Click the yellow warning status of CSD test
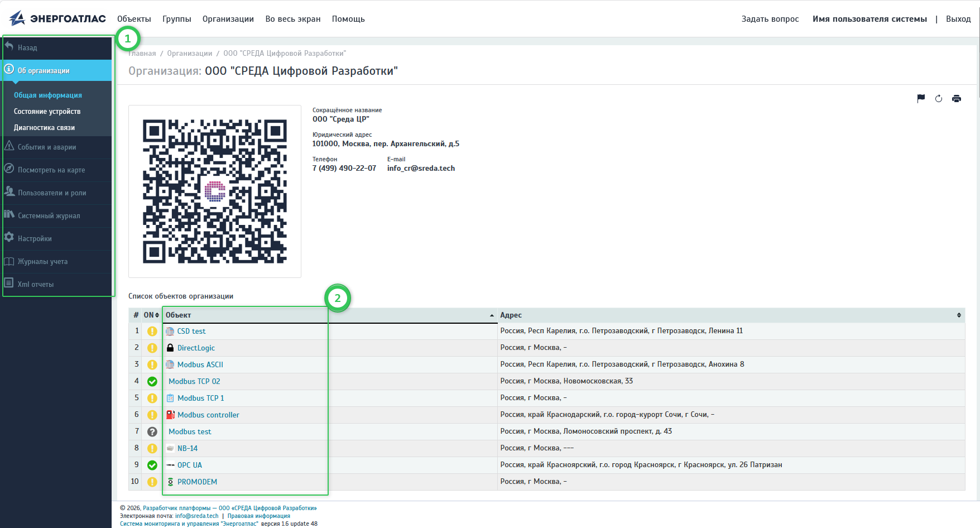Screen dimensions: 980x528 point(152,331)
